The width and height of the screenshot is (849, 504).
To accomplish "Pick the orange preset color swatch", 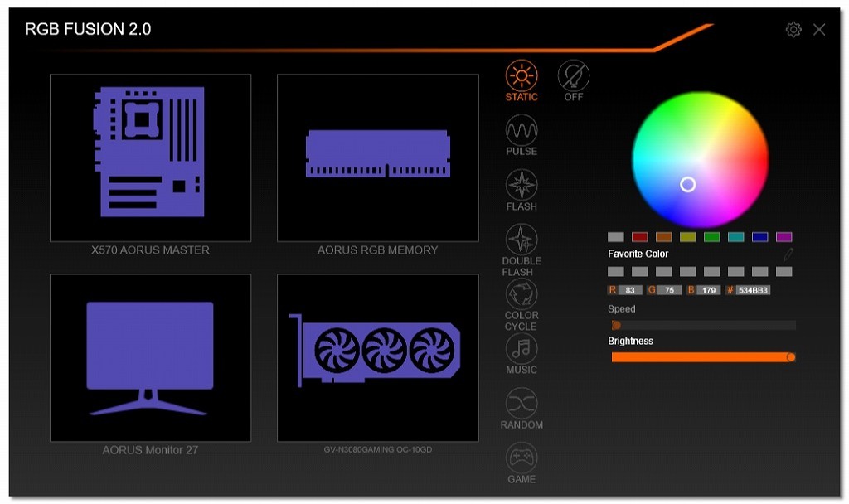I will click(664, 236).
